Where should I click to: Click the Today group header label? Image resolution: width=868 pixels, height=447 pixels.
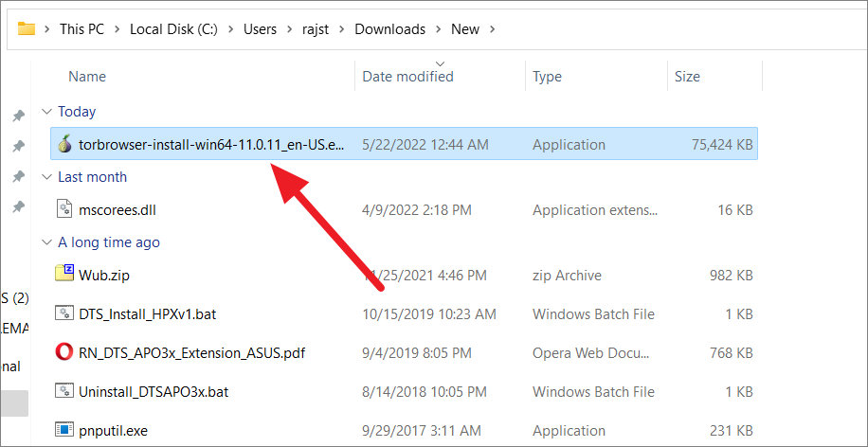point(77,112)
